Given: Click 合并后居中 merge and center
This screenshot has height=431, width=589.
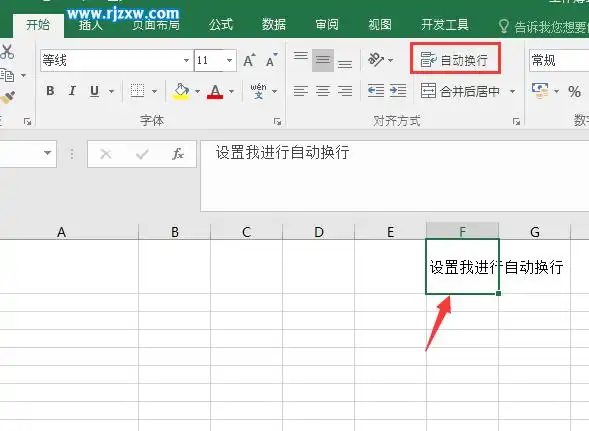Looking at the screenshot, I should 460,91.
